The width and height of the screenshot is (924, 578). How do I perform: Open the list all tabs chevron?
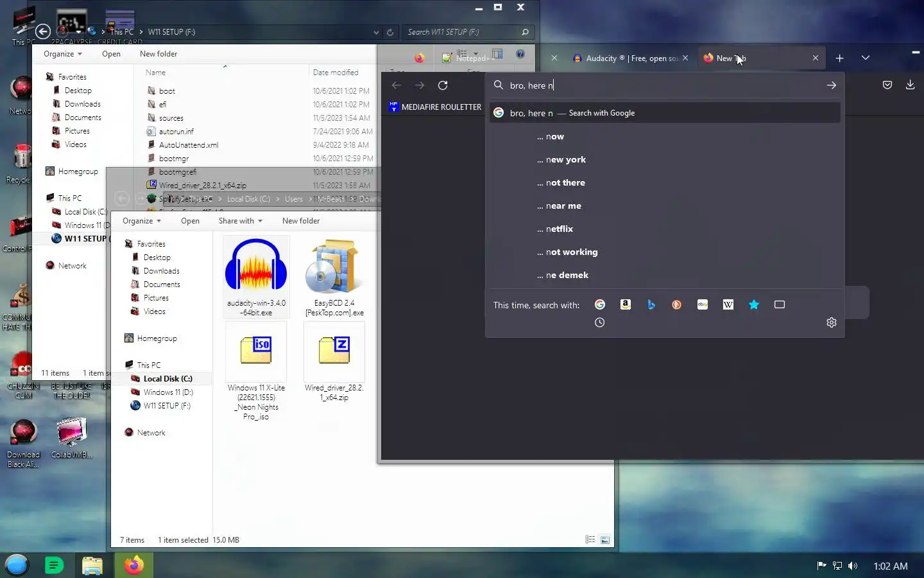pos(866,58)
